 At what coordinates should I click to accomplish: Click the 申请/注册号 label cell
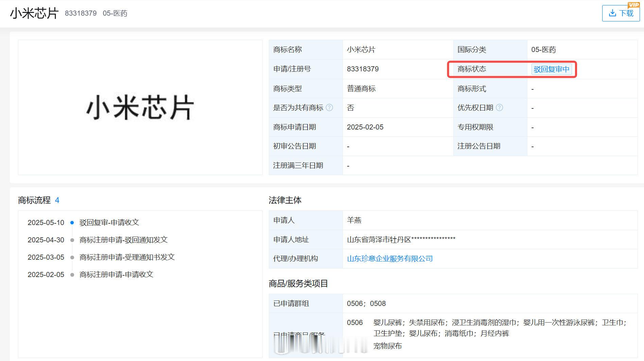pos(306,69)
